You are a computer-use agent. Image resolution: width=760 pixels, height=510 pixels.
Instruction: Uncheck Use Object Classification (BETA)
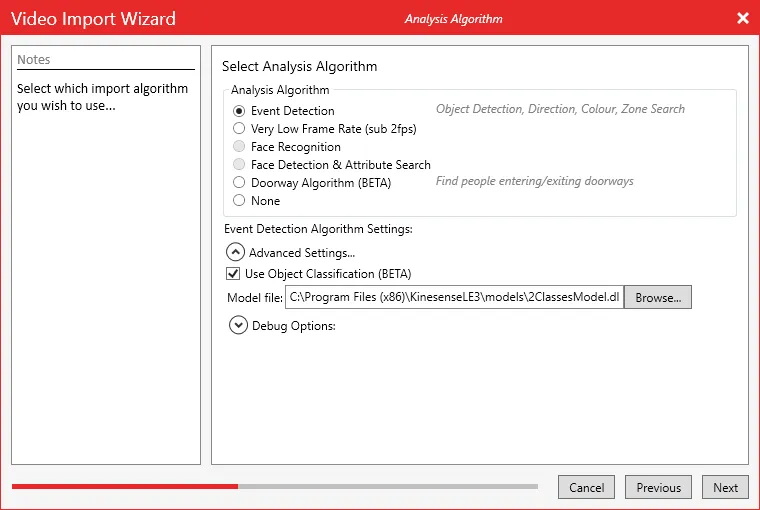(233, 274)
